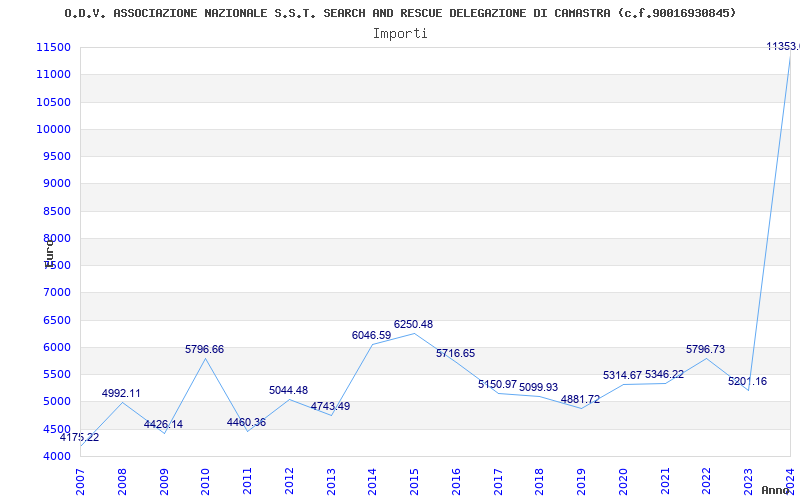
Task: Click the 4992.11 value label
Action: 121,393
